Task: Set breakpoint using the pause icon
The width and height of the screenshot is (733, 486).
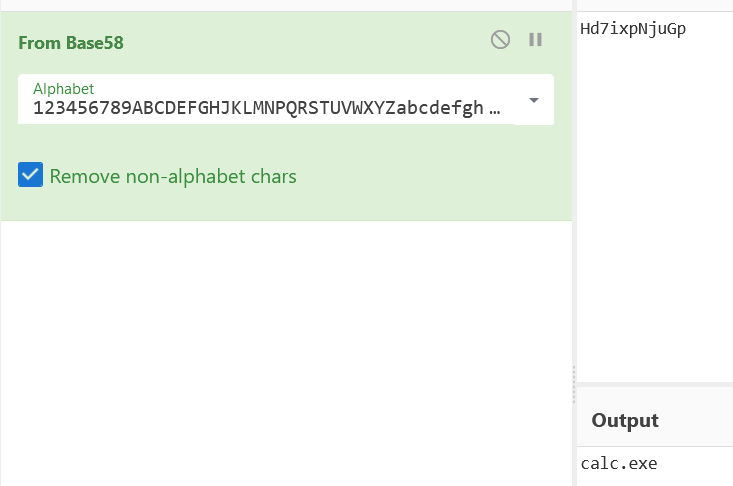Action: pos(535,40)
